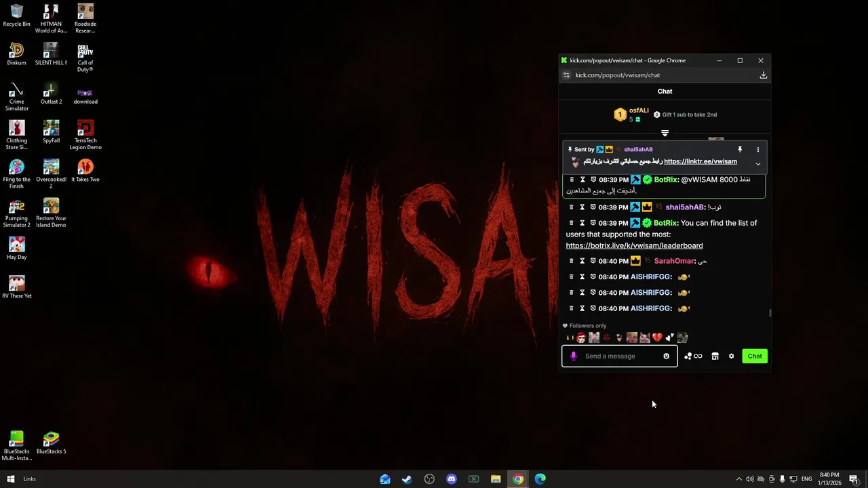Image resolution: width=868 pixels, height=488 pixels.
Task: Open Microsoft Edge from the taskbar
Action: [x=540, y=479]
